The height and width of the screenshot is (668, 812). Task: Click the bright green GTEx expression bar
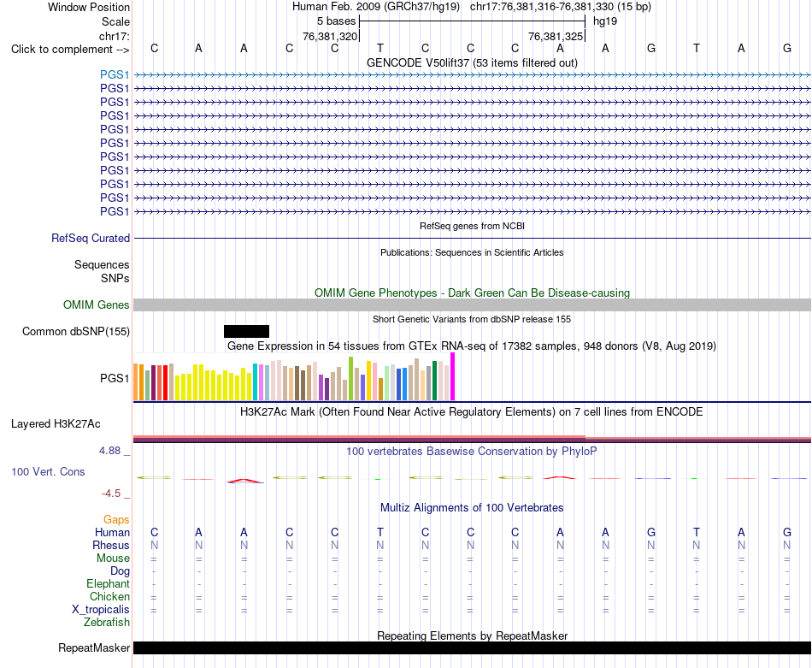pos(350,378)
